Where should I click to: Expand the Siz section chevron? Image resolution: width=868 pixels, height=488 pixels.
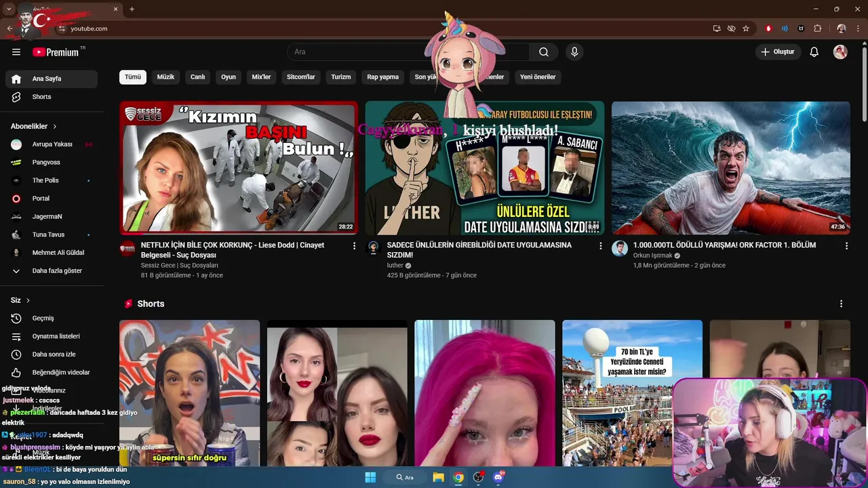click(x=28, y=300)
